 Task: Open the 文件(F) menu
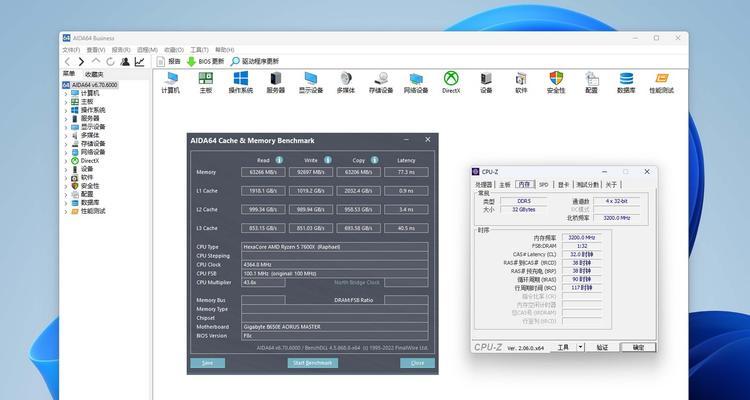[x=71, y=50]
